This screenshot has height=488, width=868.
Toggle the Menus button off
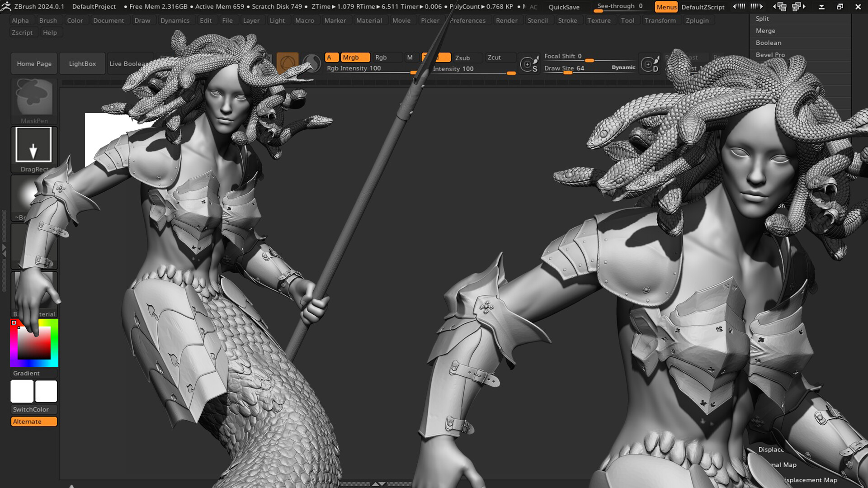click(666, 7)
